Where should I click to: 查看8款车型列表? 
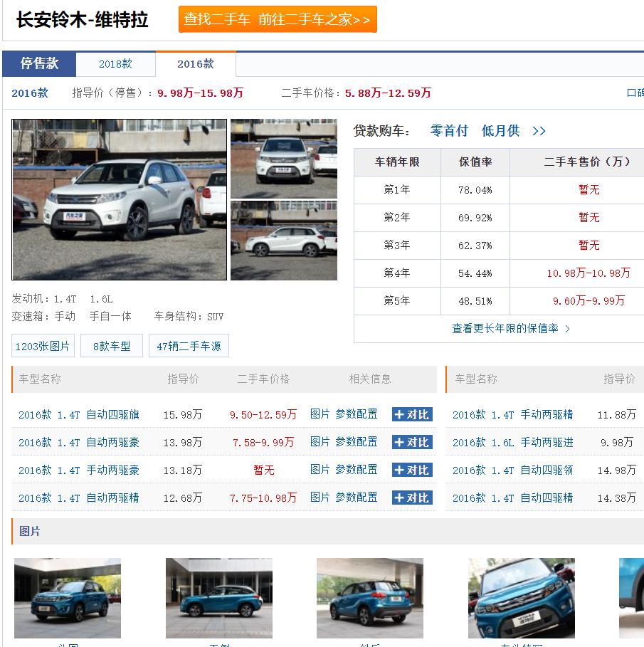pyautogui.click(x=111, y=346)
